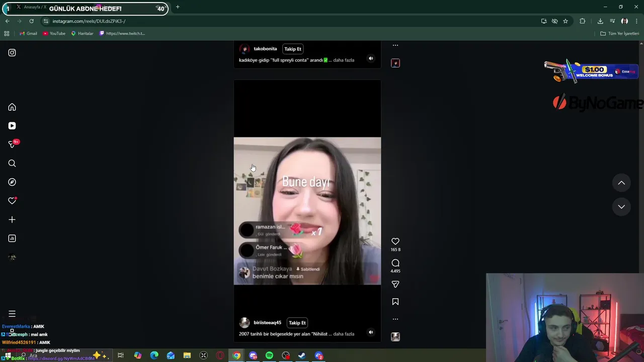Open Tüm Yer İşaretleri folder
The height and width of the screenshot is (362, 644).
619,34
